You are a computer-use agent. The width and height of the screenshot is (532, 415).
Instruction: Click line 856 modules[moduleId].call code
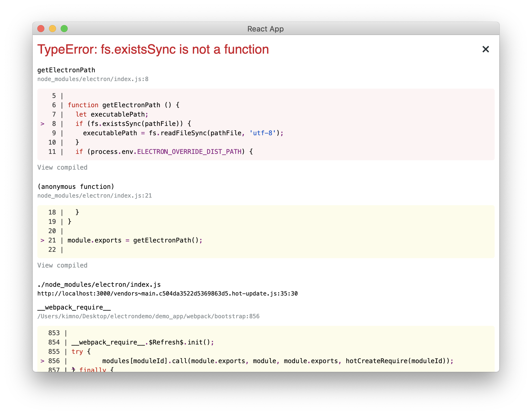pos(278,361)
